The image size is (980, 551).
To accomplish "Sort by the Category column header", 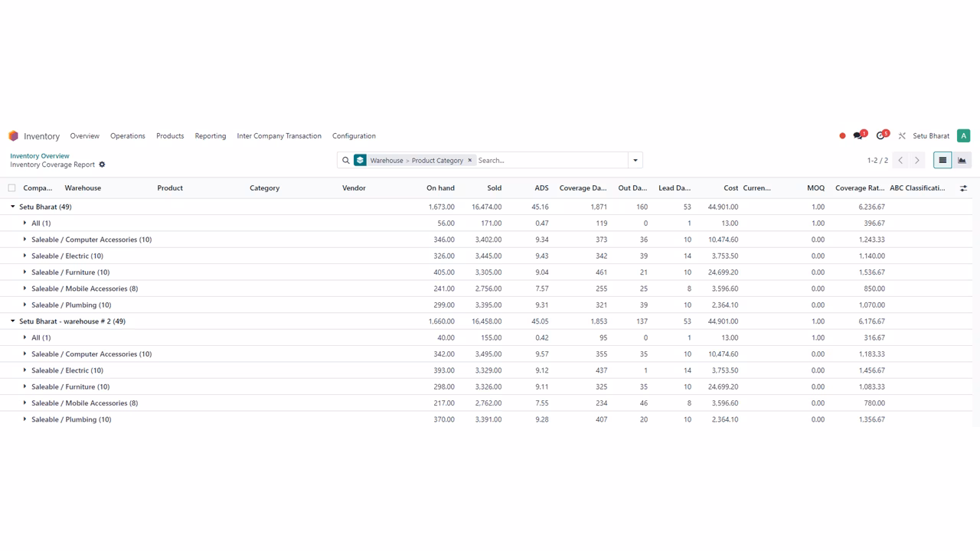I will (264, 188).
